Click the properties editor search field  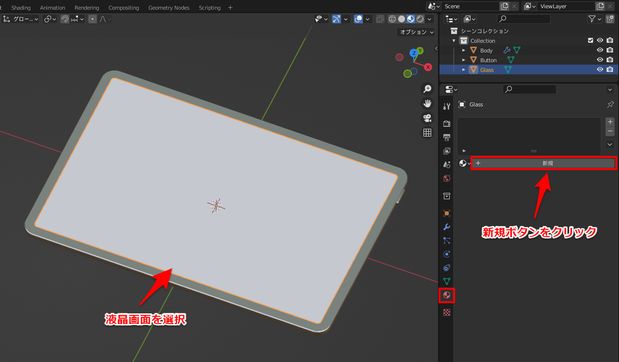[x=529, y=89]
